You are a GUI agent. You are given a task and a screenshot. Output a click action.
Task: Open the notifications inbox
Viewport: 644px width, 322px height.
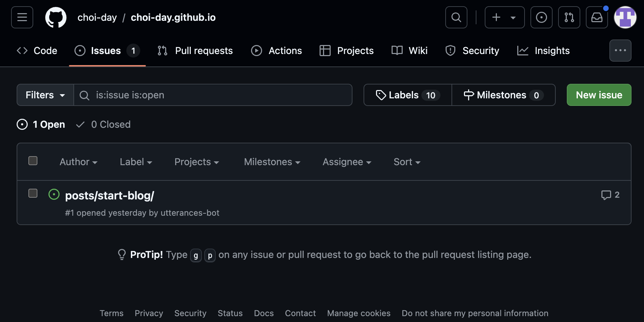(x=597, y=17)
